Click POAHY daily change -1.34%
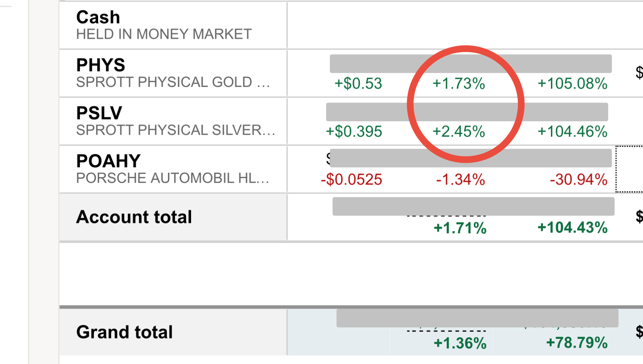The height and width of the screenshot is (364, 643). point(460,180)
